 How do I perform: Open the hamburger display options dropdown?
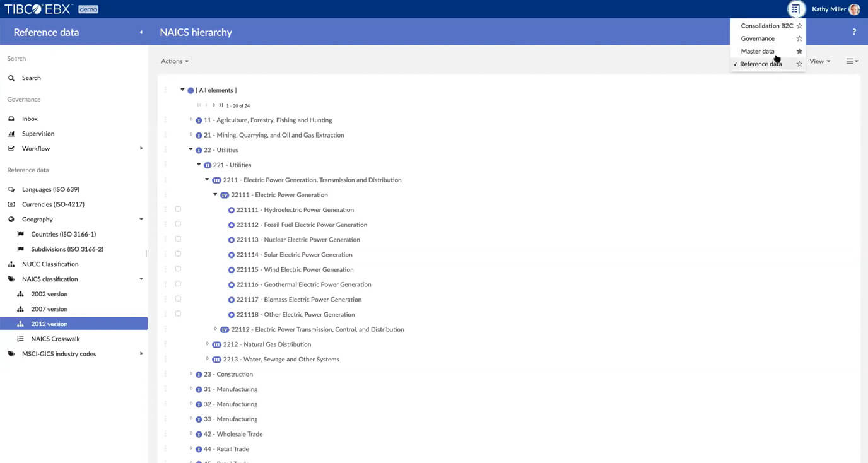click(852, 61)
